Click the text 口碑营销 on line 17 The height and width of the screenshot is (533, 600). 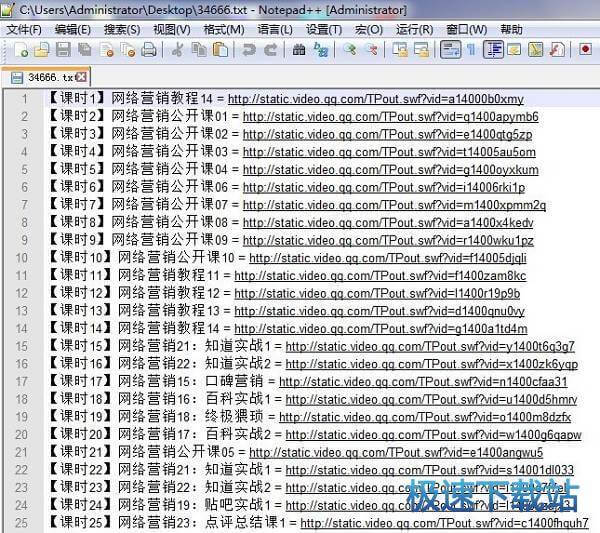pyautogui.click(x=234, y=381)
